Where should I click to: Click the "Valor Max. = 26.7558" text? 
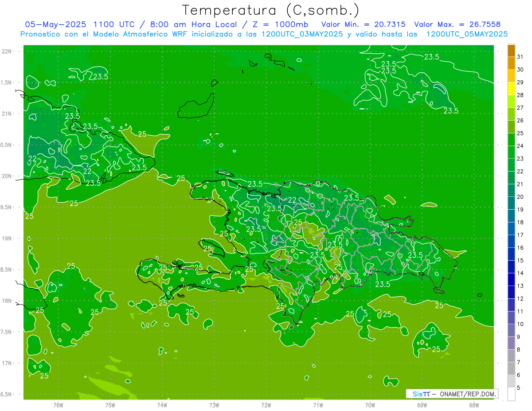click(x=457, y=24)
